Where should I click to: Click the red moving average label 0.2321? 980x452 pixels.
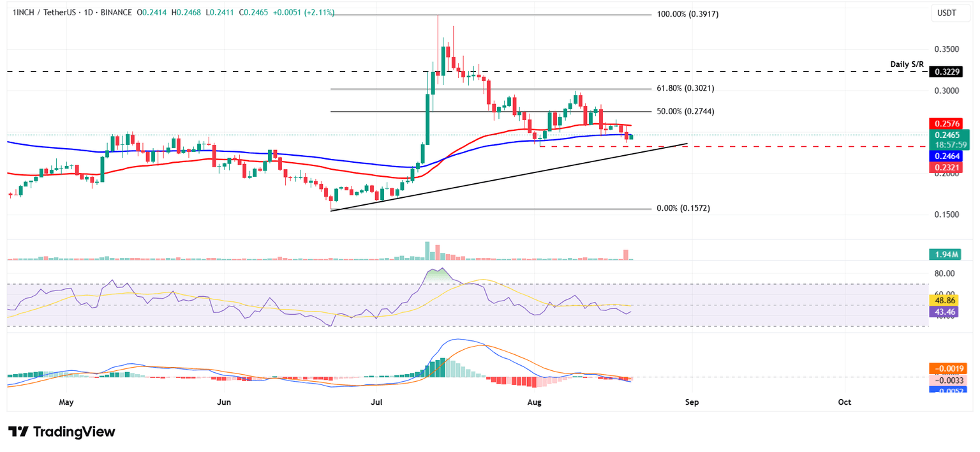click(x=948, y=168)
